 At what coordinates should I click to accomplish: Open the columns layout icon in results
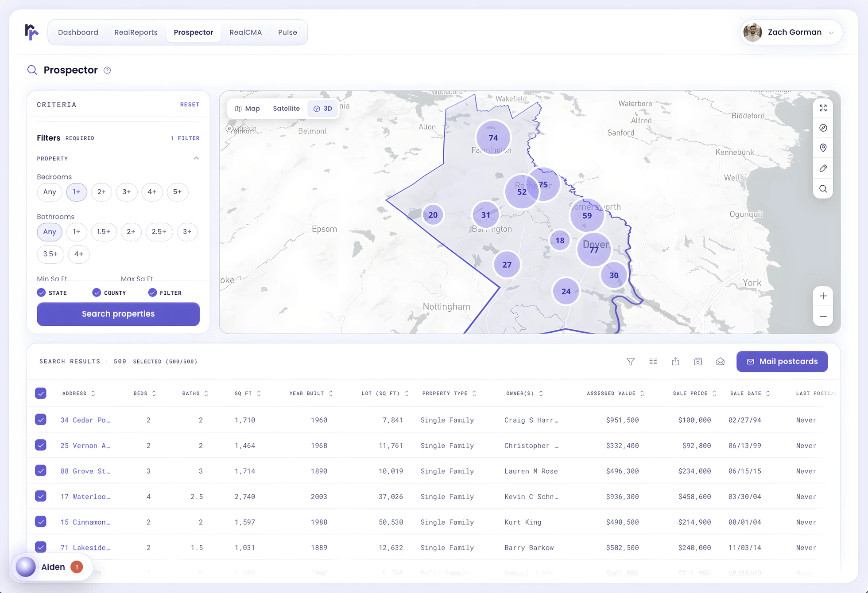pyautogui.click(x=653, y=362)
